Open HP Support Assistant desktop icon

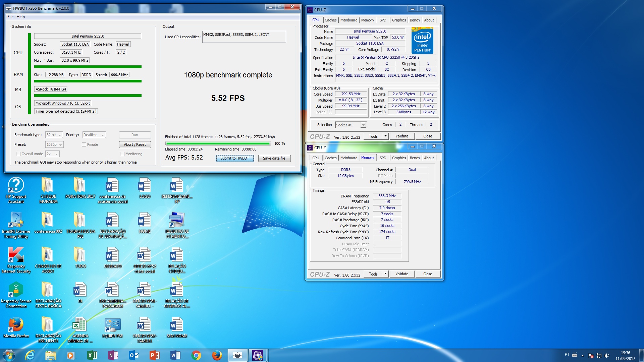tap(16, 190)
